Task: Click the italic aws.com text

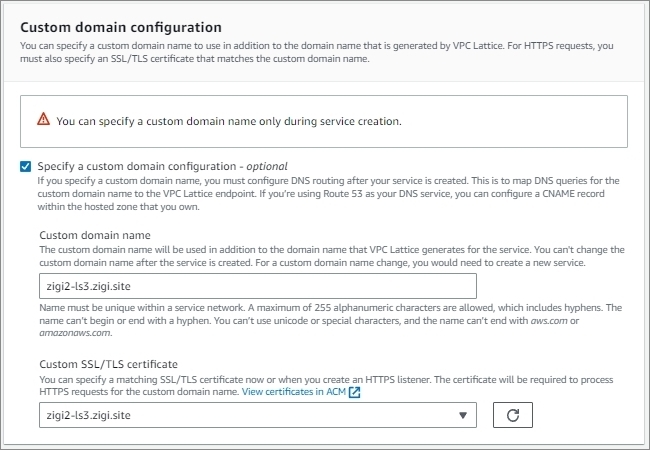Action: tap(549, 320)
